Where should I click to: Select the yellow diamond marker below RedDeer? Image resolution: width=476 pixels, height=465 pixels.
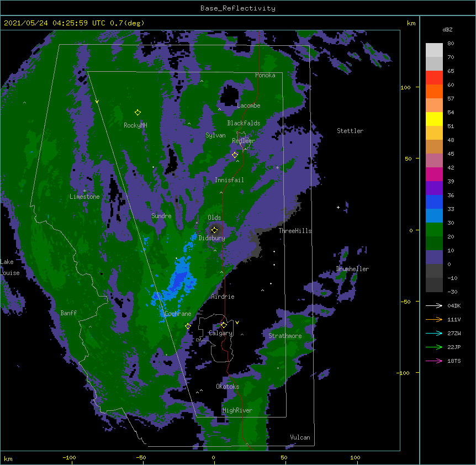pos(235,155)
